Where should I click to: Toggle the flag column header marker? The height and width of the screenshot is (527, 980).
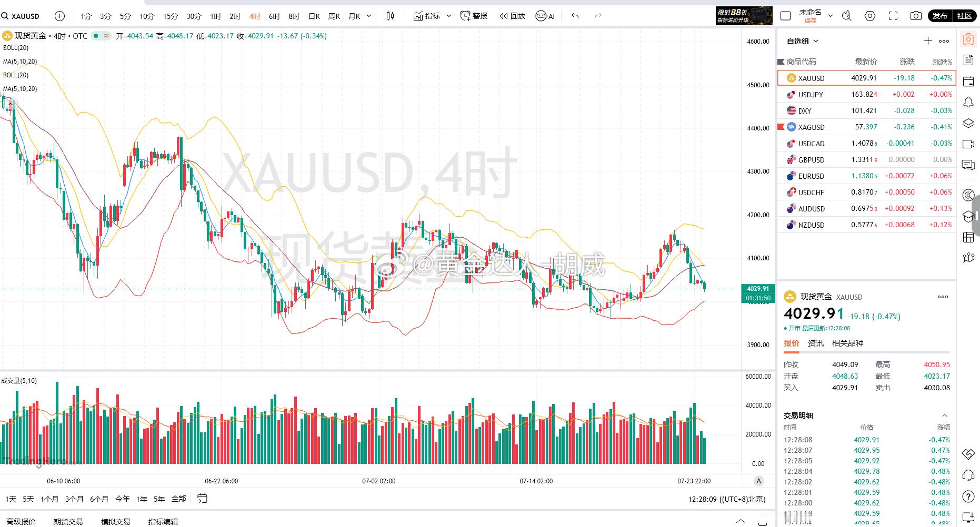[x=781, y=62]
